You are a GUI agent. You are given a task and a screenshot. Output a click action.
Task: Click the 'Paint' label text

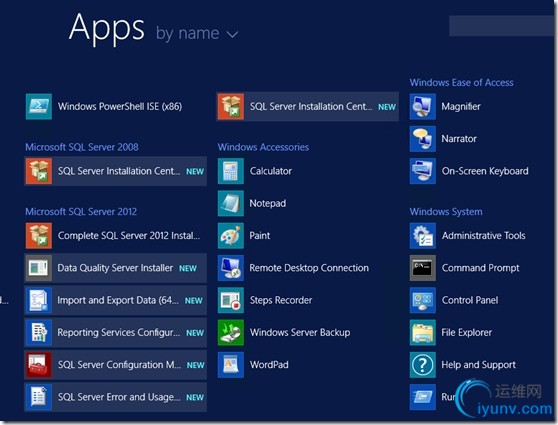point(259,236)
